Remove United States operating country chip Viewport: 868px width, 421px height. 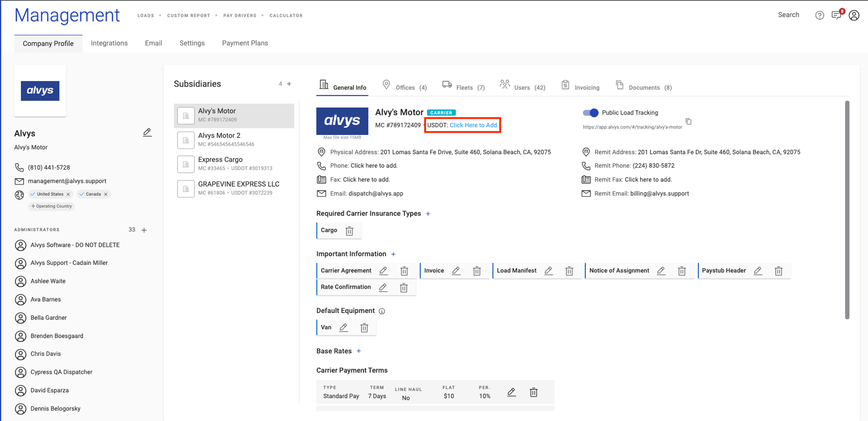pyautogui.click(x=68, y=194)
